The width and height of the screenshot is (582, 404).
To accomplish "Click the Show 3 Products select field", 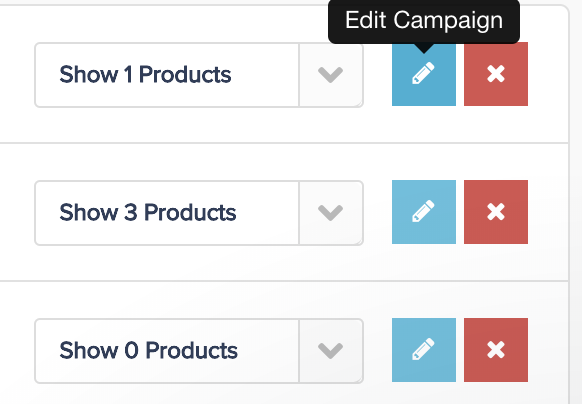I will click(x=199, y=213).
